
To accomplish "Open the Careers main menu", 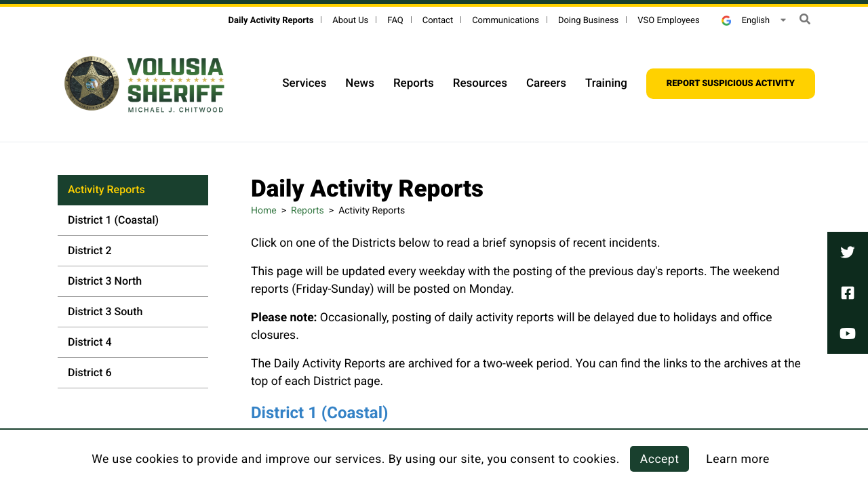I will [x=546, y=83].
